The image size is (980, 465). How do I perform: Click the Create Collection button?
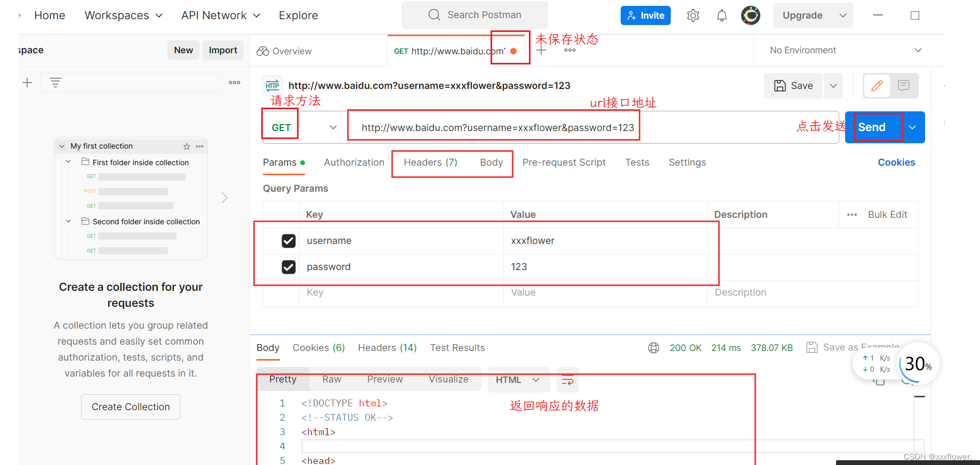coord(131,407)
